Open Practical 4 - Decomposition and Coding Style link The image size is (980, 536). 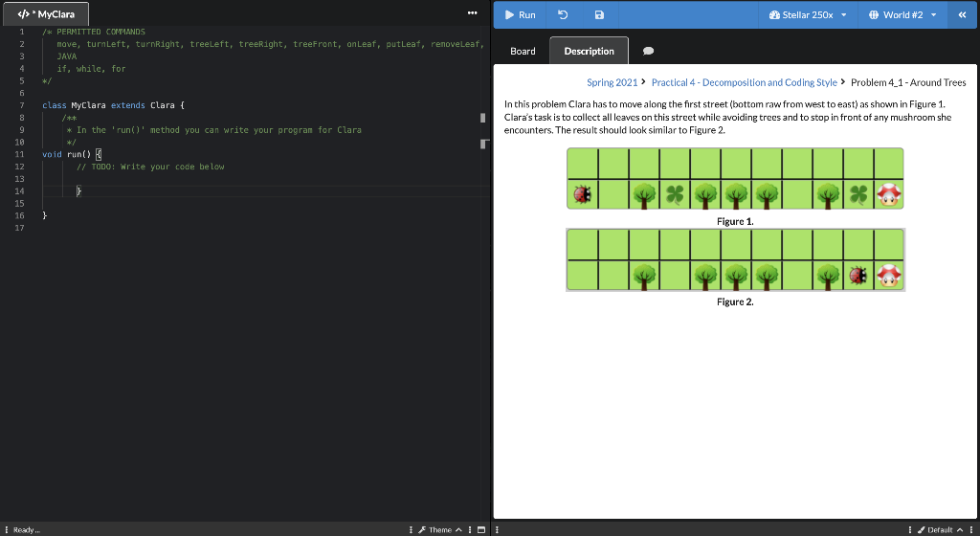pyautogui.click(x=744, y=82)
